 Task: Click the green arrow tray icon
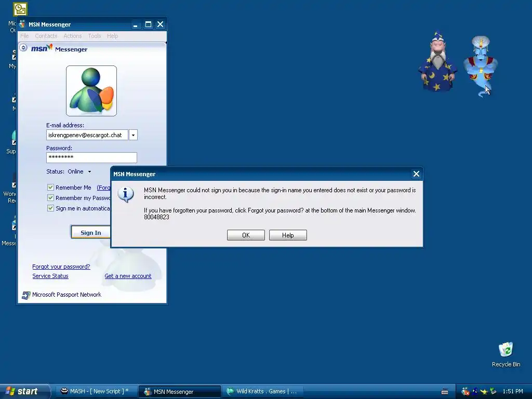click(493, 391)
